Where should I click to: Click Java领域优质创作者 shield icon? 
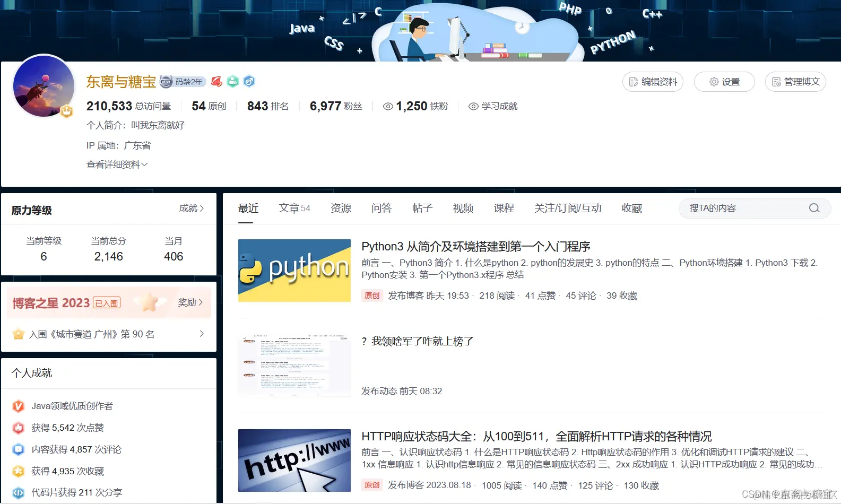19,406
